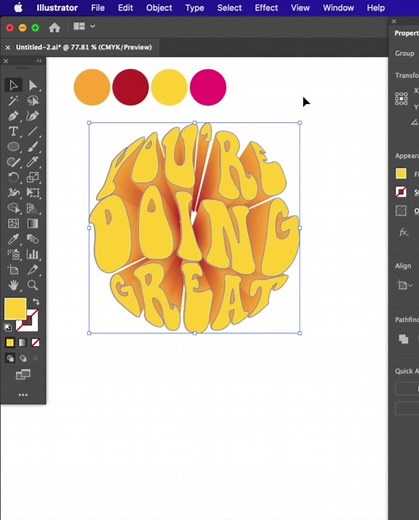Viewport: 419px width, 520px height.
Task: Select the Width/Warp tool
Action: (13, 192)
